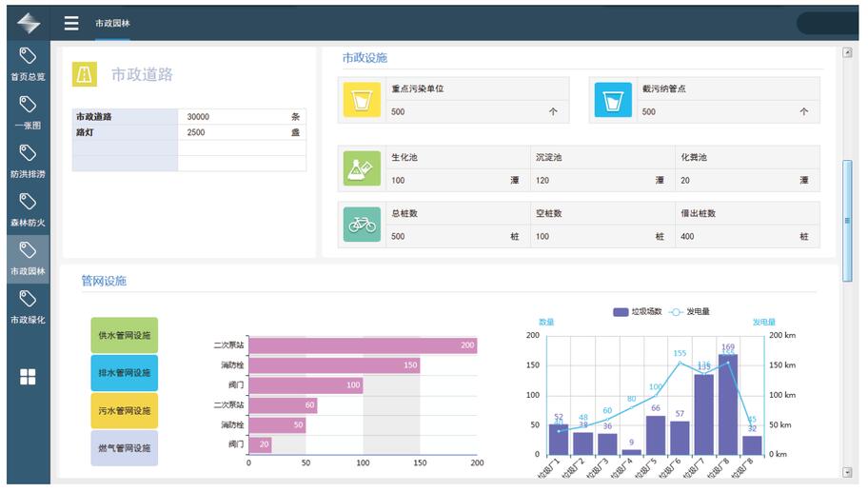This screenshot has height=492, width=868.
Task: Click the 排水管网设施 button
Action: click(x=124, y=373)
